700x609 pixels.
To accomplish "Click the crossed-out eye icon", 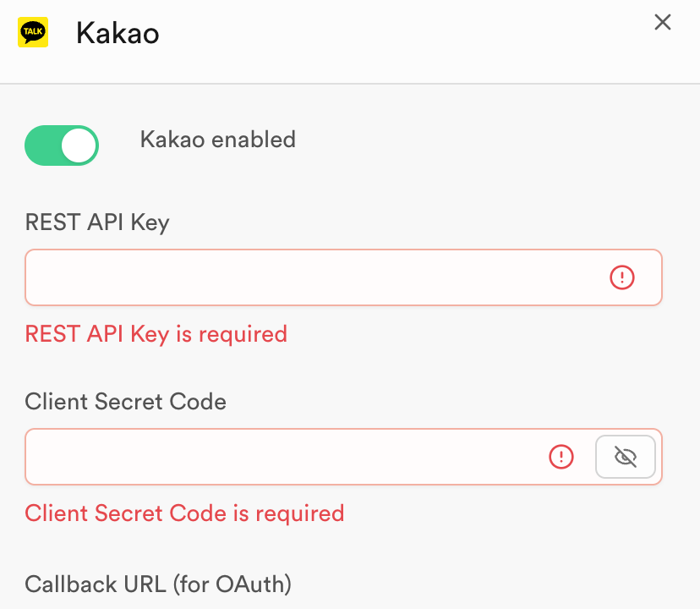I will click(x=626, y=457).
